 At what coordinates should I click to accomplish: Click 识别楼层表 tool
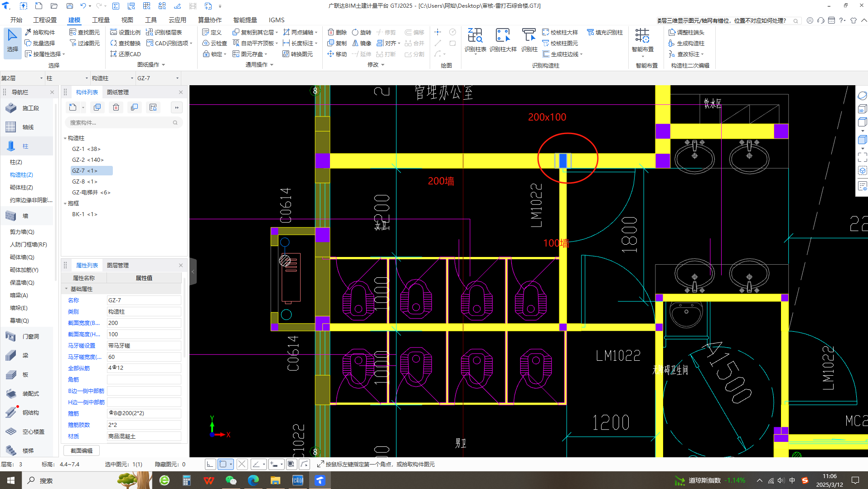coord(164,32)
